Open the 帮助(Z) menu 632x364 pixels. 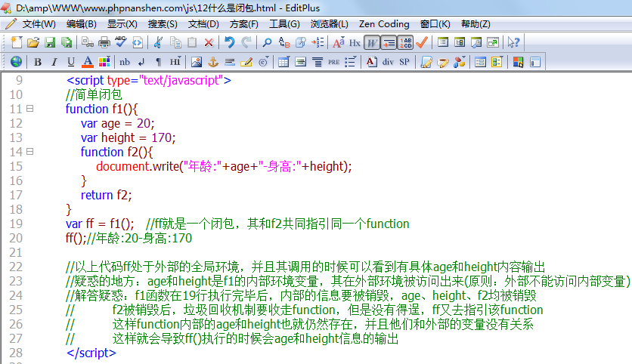(476, 24)
